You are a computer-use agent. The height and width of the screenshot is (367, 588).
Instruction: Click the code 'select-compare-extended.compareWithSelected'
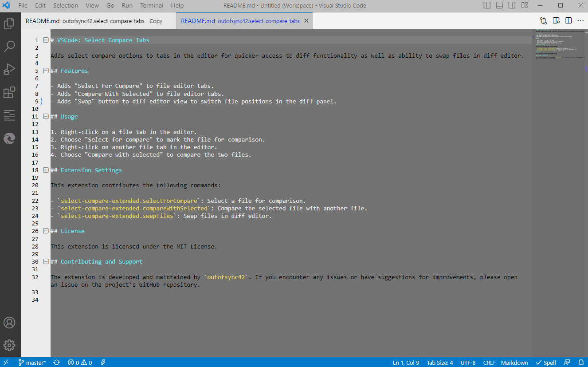pyautogui.click(x=134, y=208)
